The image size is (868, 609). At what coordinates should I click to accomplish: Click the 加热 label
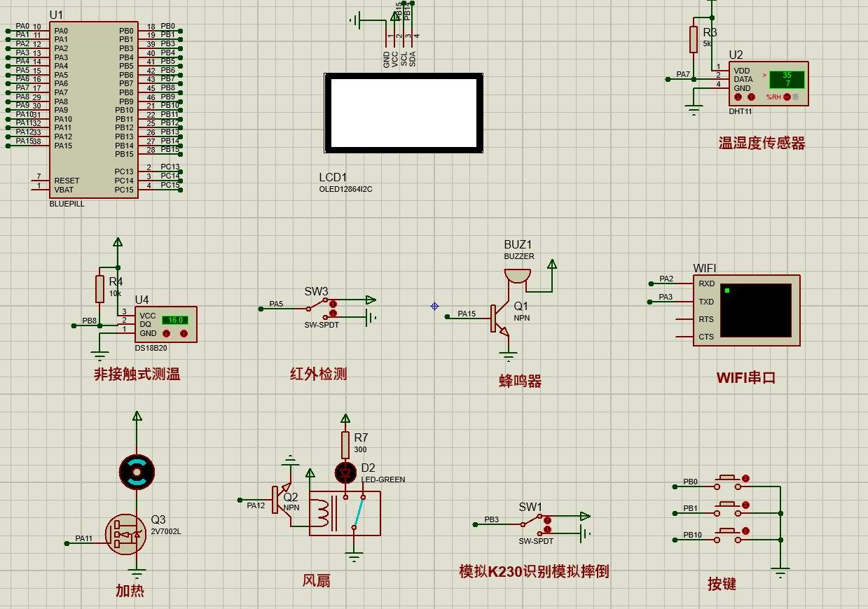(x=130, y=591)
